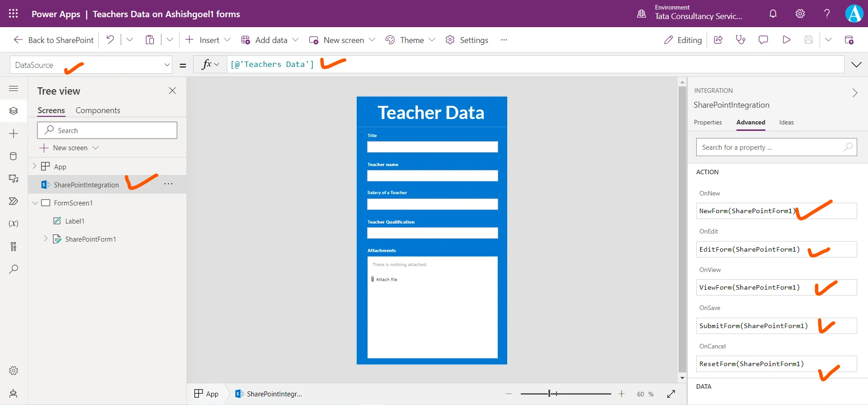Click New screen in Tree view

(x=69, y=148)
